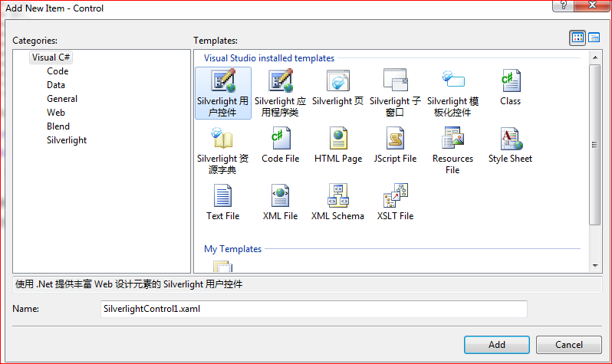The height and width of the screenshot is (364, 612).
Task: Select the item under My Templates
Action: click(223, 267)
